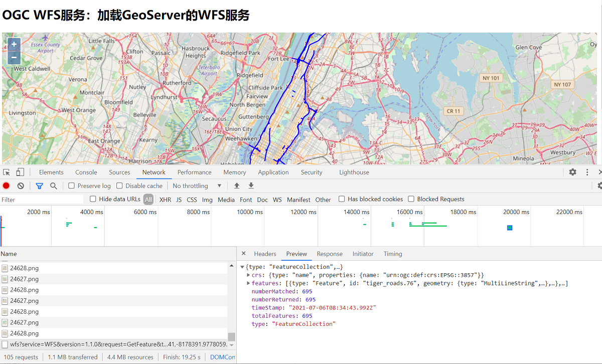Enable the Preserve log checkbox
Screen dimensions: 602x364
[72, 186]
